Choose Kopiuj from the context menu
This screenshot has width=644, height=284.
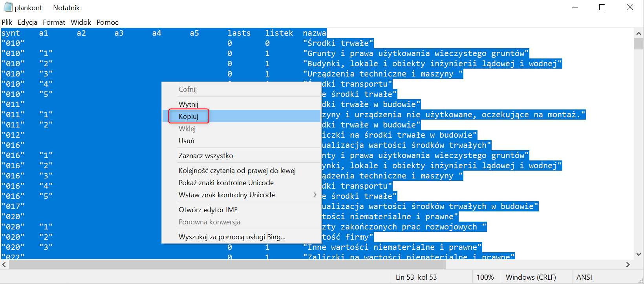point(188,117)
